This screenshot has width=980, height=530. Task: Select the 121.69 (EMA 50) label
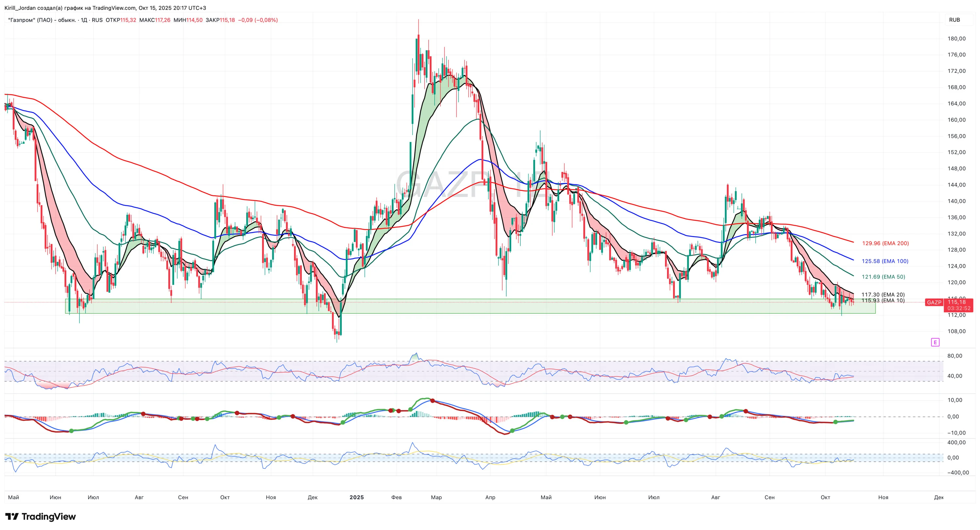tap(883, 277)
